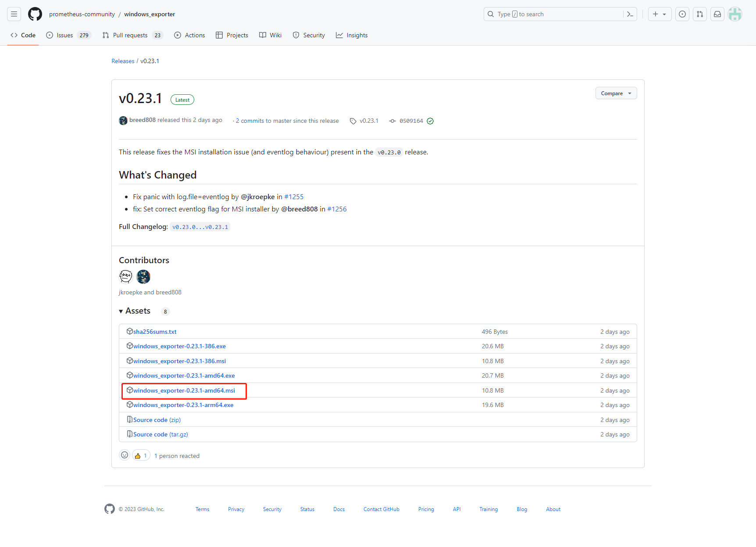The height and width of the screenshot is (547, 756).
Task: Open pull request #1256
Action: [x=337, y=209]
